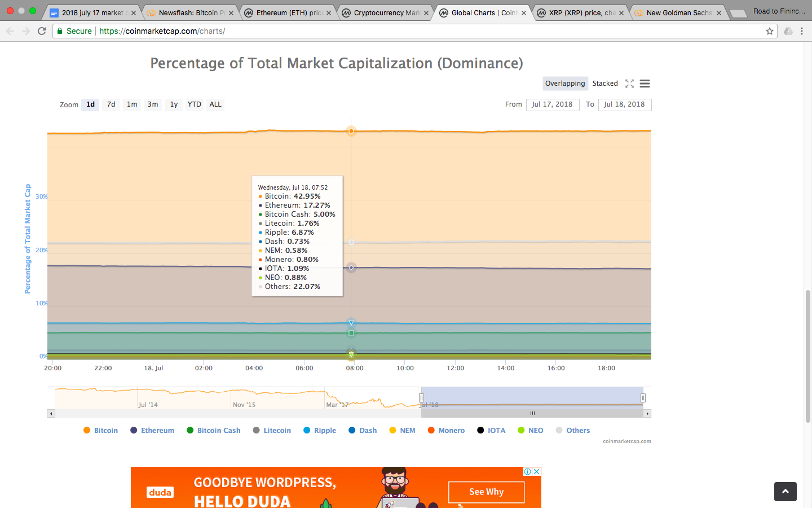Click the See Why ad button
Image resolution: width=812 pixels, height=508 pixels.
(x=486, y=492)
